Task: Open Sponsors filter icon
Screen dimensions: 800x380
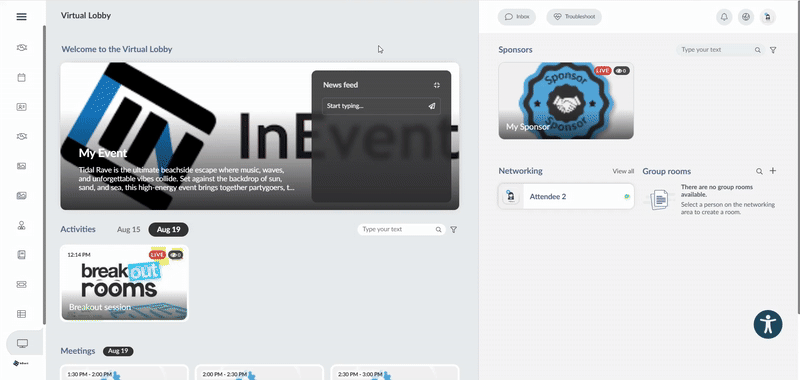Action: [x=773, y=50]
